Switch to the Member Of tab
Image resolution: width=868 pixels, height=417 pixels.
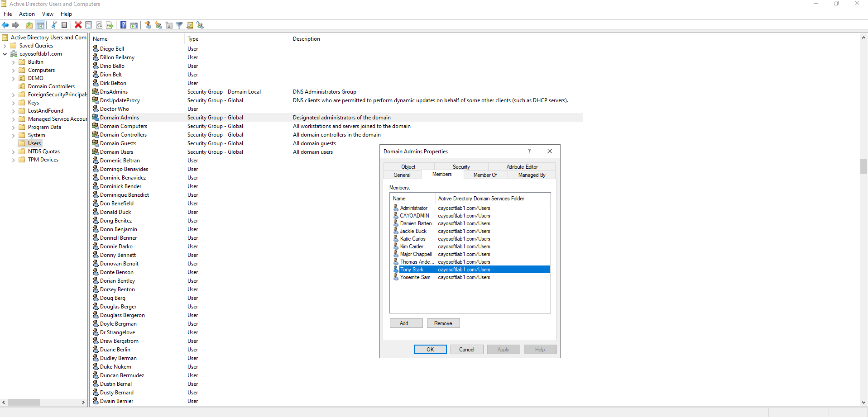(485, 175)
